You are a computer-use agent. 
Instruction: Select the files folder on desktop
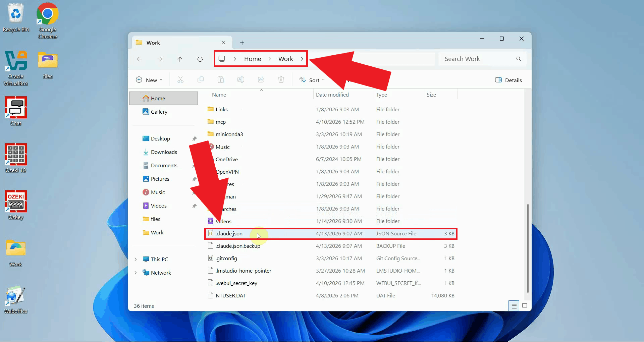(48, 65)
